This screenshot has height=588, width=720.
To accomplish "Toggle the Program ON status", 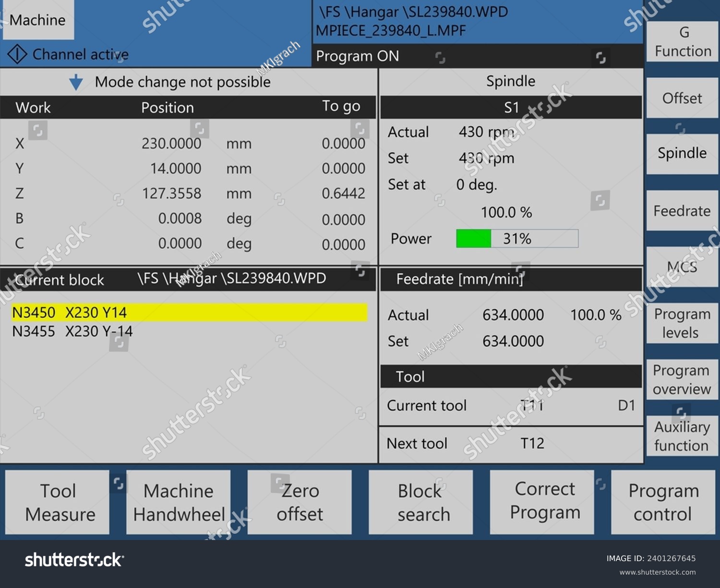I will (358, 56).
